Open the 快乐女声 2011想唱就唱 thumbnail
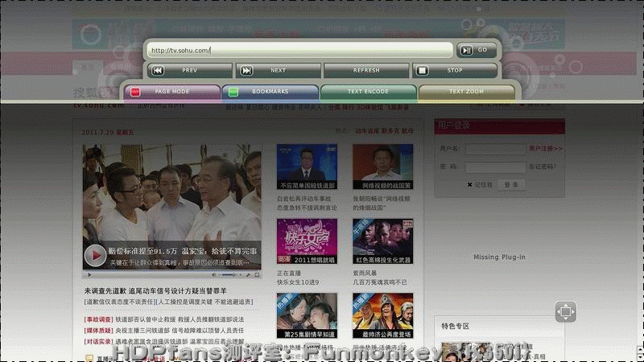 [x=307, y=241]
